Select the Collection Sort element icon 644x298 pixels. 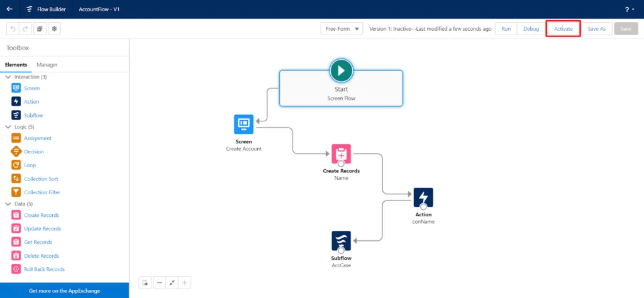[16, 179]
